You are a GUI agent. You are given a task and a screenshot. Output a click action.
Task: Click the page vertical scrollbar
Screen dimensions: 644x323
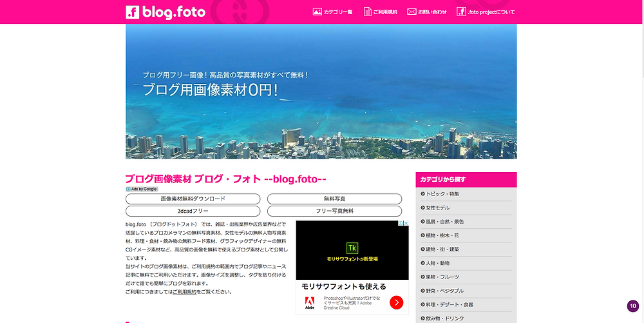click(x=642, y=161)
